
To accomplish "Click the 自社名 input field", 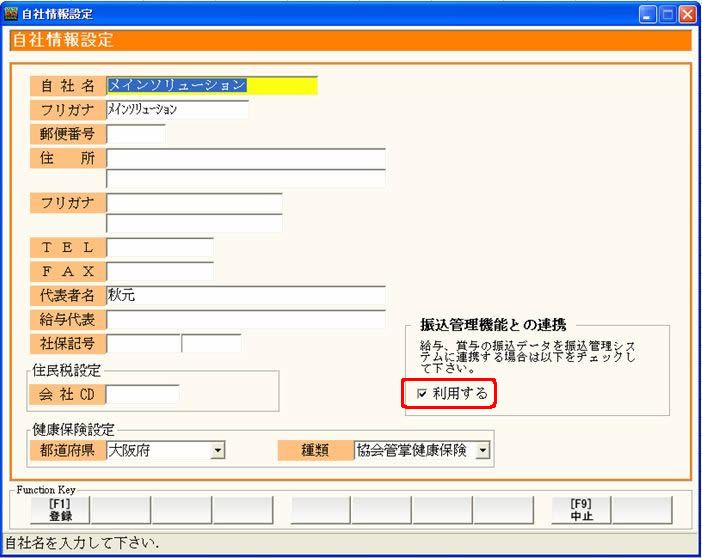I will click(x=211, y=86).
